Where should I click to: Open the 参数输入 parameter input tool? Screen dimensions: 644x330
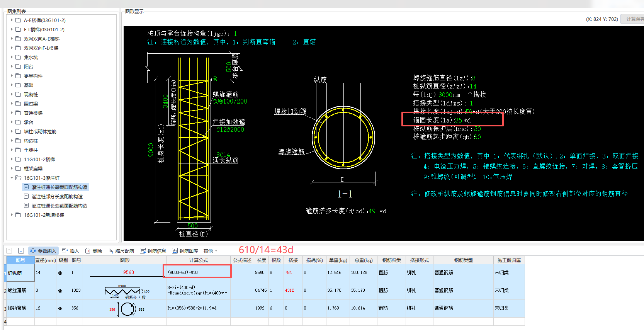[43, 251]
